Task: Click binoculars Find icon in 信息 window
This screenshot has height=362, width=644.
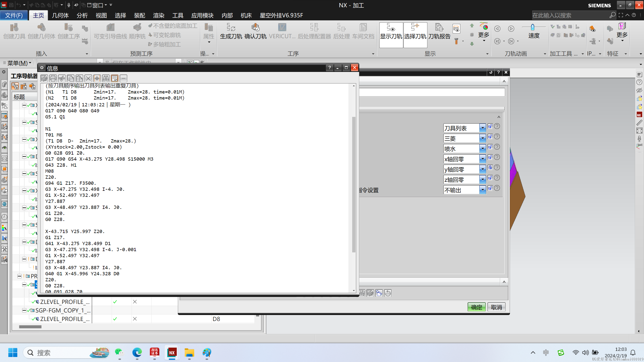Action: [x=106, y=78]
